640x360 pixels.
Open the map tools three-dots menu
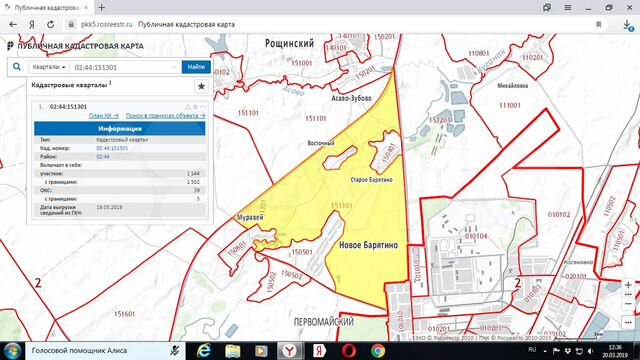[628, 322]
